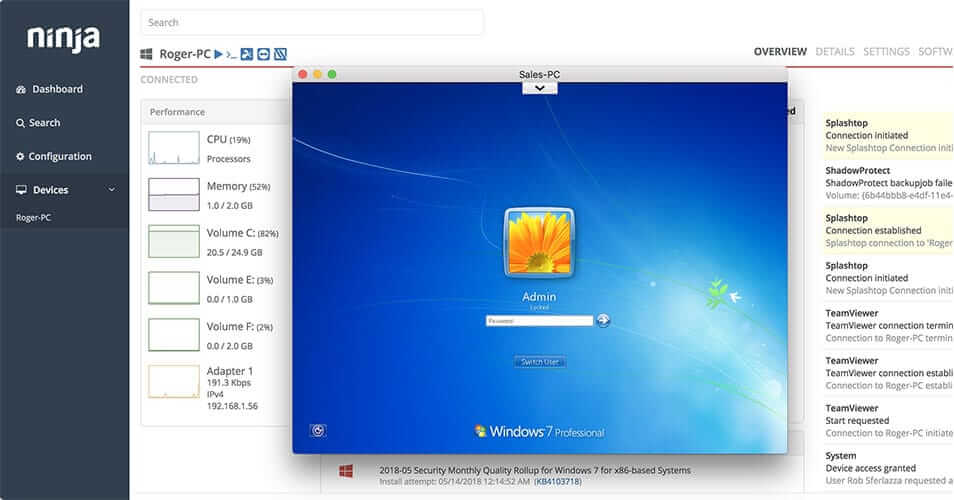The image size is (954, 500).
Task: Click the CPU usage graph
Action: (x=174, y=148)
